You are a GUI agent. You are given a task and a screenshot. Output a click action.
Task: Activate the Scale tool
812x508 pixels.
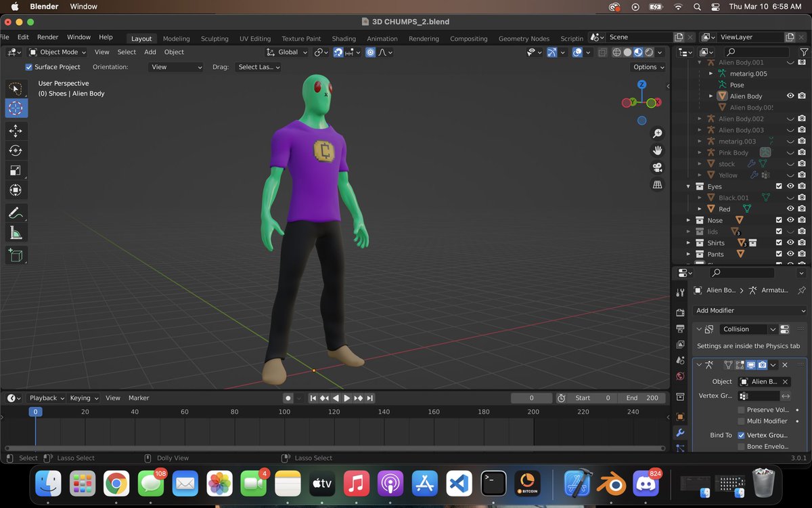point(16,171)
